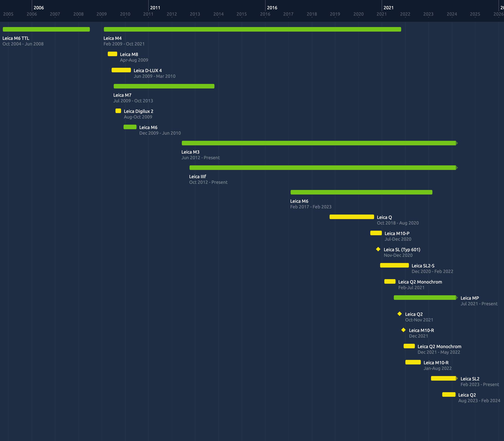The image size is (504, 441).
Task: Click the Leica M6 TTL label
Action: pyautogui.click(x=16, y=38)
